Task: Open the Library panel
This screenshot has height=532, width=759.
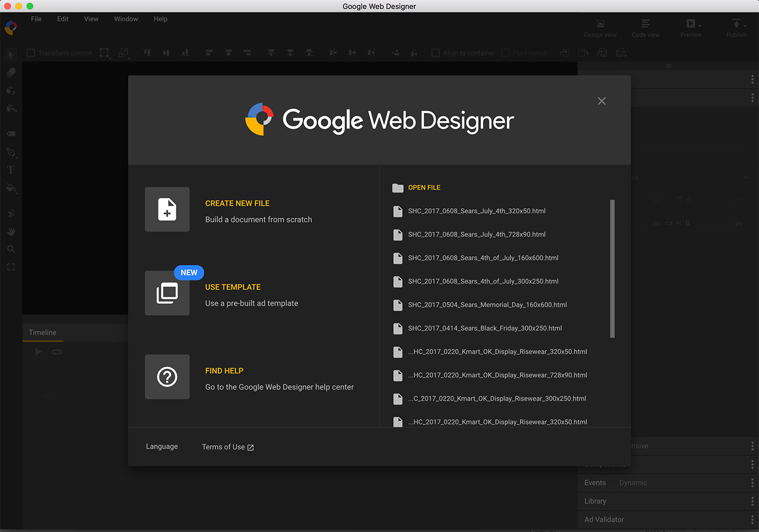Action: (595, 501)
